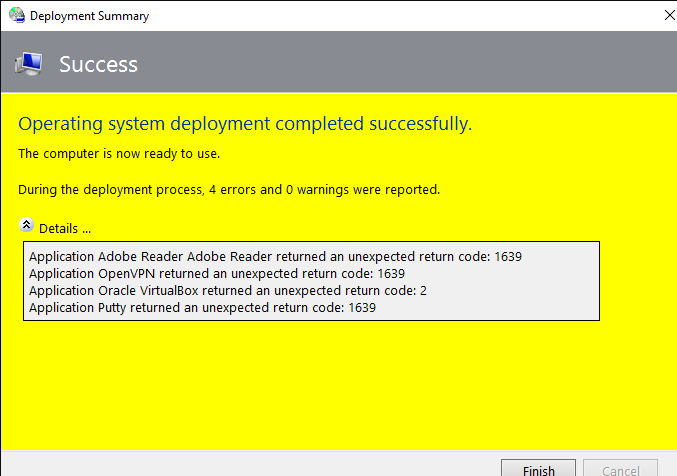
Task: Click the computer icon beside Success
Action: [28, 64]
